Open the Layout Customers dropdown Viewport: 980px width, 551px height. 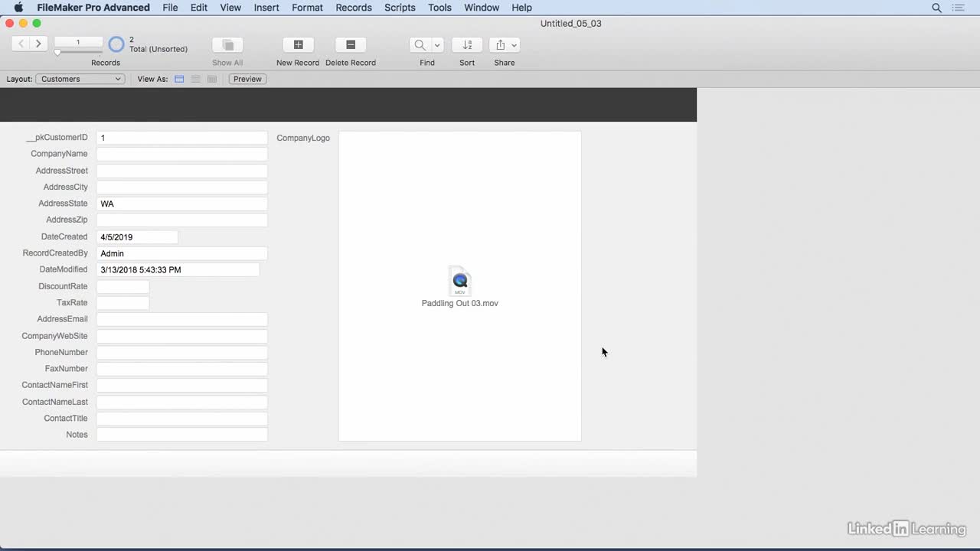pos(80,79)
